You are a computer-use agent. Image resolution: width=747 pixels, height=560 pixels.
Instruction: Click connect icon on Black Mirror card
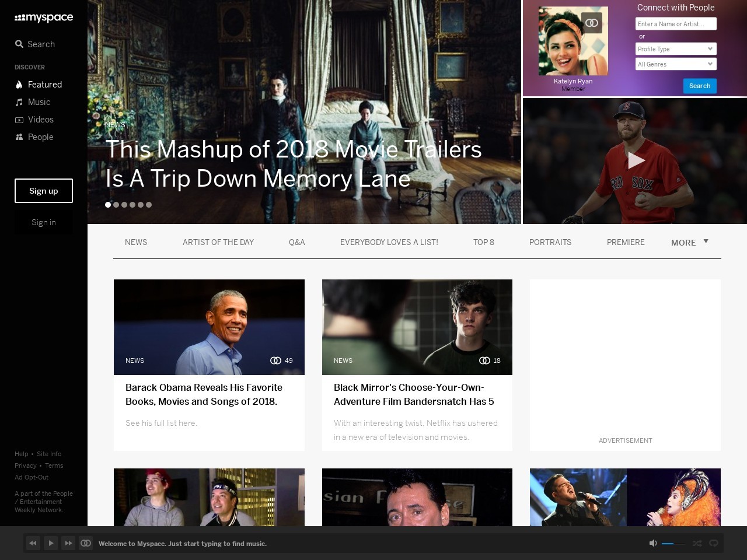pos(484,360)
